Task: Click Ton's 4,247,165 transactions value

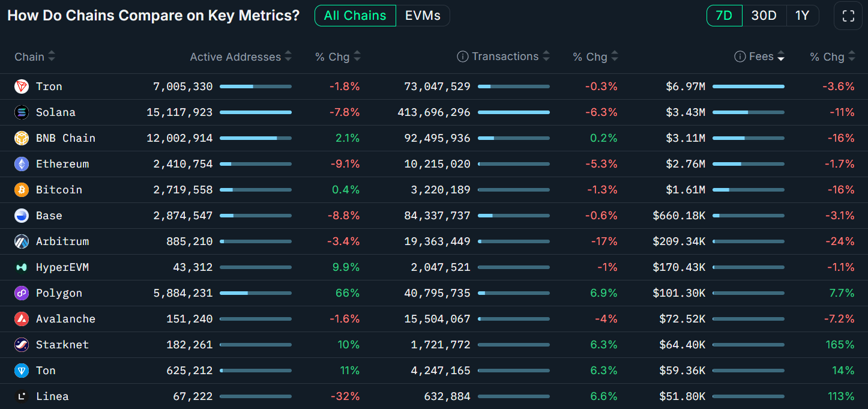Action: coord(441,371)
